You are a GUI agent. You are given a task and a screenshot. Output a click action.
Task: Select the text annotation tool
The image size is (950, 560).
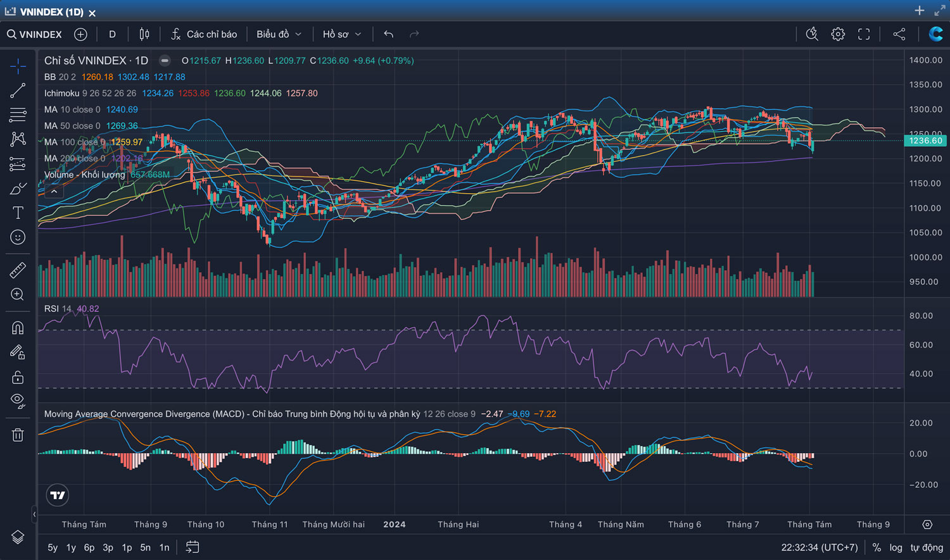click(18, 213)
